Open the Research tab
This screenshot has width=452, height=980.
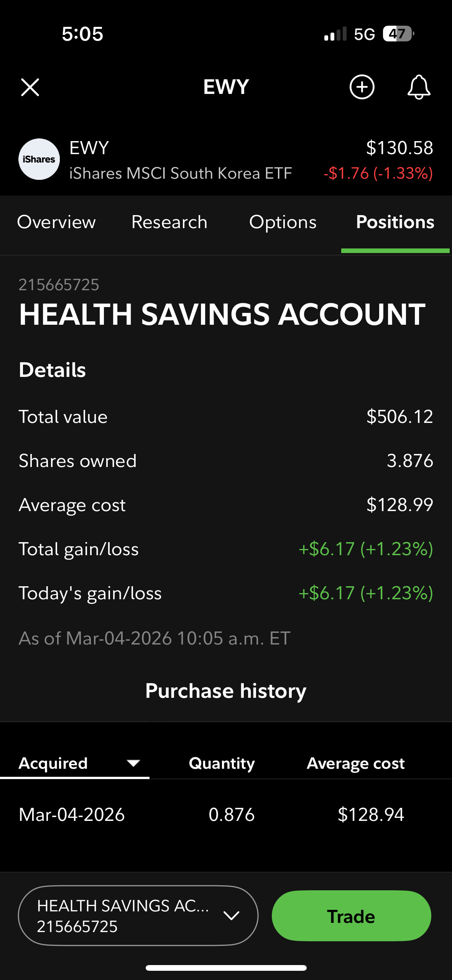tap(169, 222)
